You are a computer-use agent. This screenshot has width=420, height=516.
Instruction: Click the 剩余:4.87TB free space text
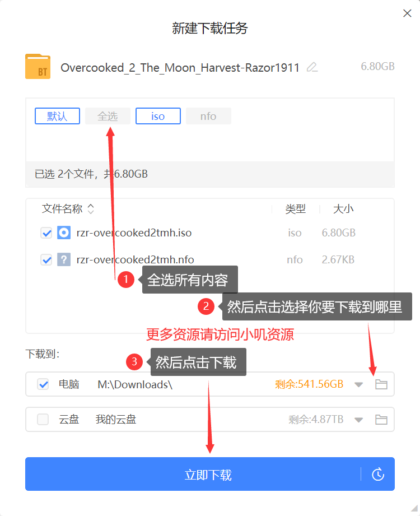316,419
